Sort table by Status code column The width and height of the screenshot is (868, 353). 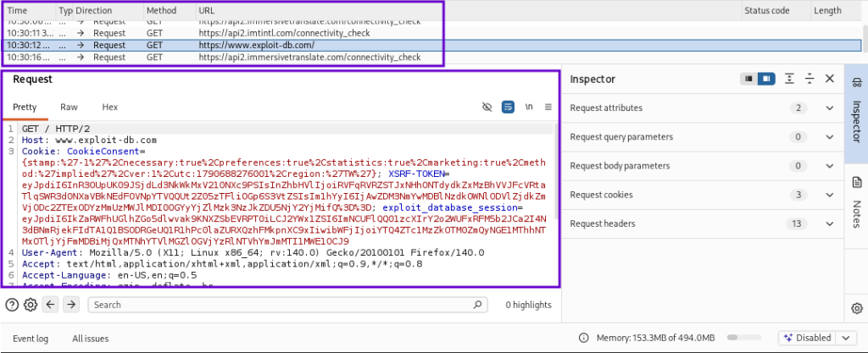tap(776, 10)
